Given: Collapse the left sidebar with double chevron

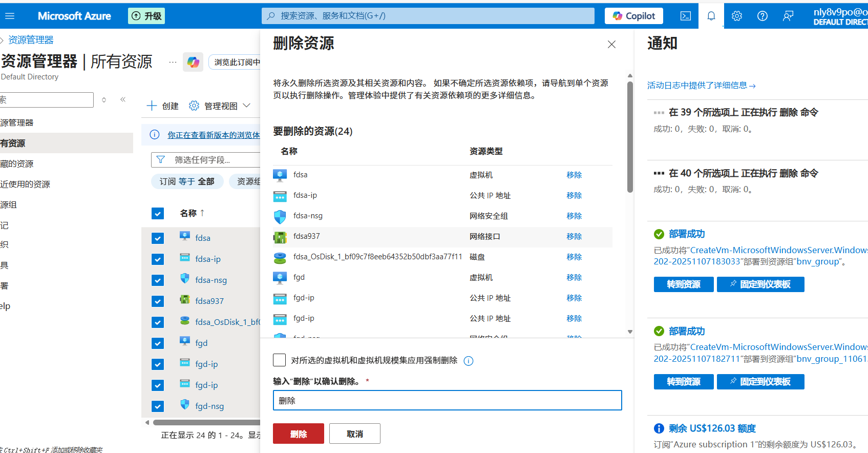Looking at the screenshot, I should pyautogui.click(x=123, y=99).
